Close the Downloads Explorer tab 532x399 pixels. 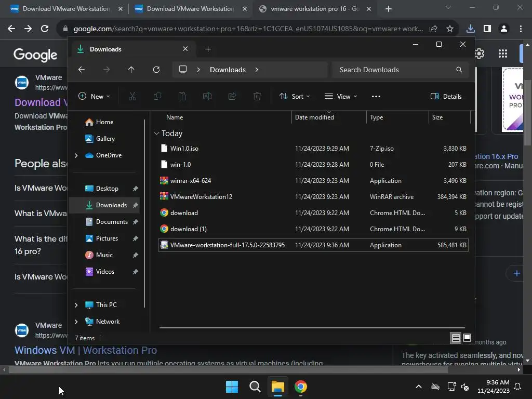click(185, 49)
